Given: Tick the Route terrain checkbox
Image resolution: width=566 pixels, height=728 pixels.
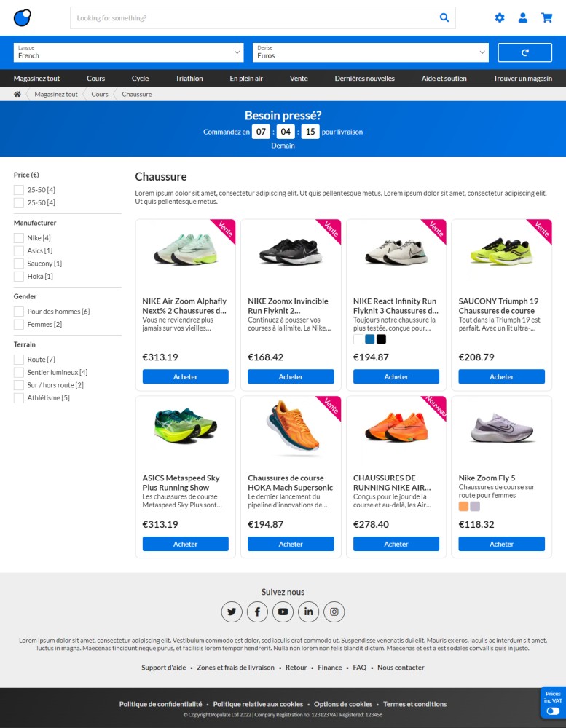Looking at the screenshot, I should pos(19,360).
